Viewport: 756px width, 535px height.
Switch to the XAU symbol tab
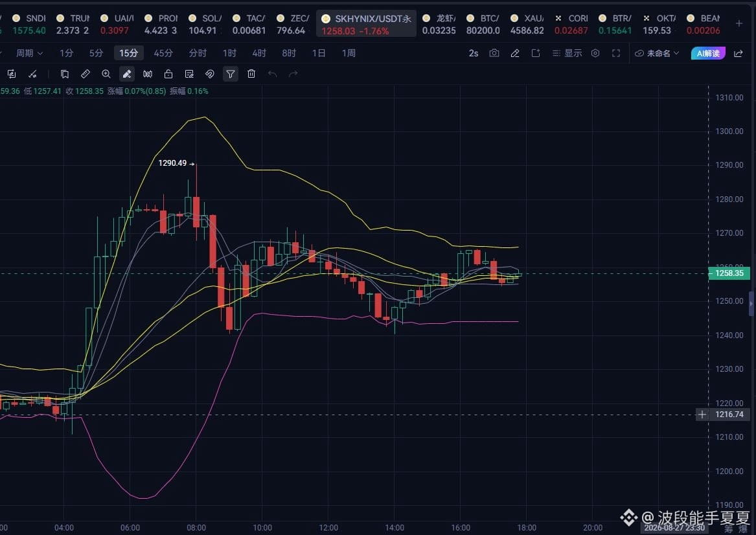point(527,24)
